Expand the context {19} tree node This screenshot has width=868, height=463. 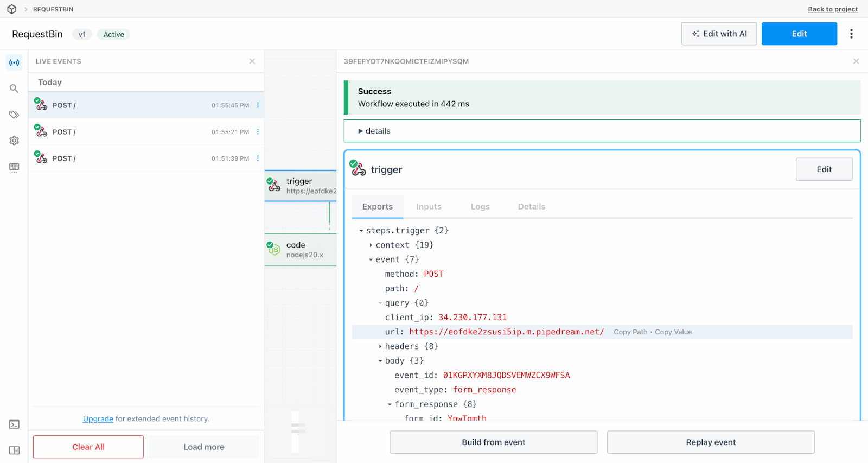coord(371,245)
